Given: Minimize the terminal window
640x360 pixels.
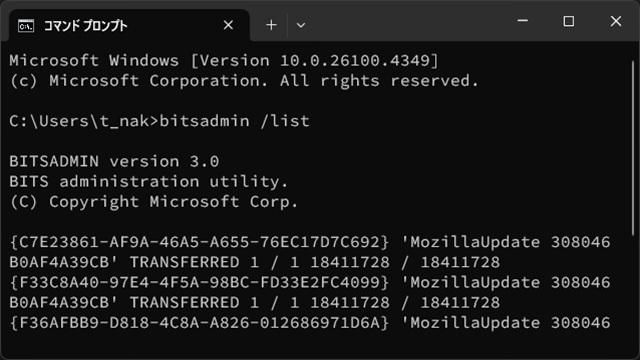Looking at the screenshot, I should [522, 21].
